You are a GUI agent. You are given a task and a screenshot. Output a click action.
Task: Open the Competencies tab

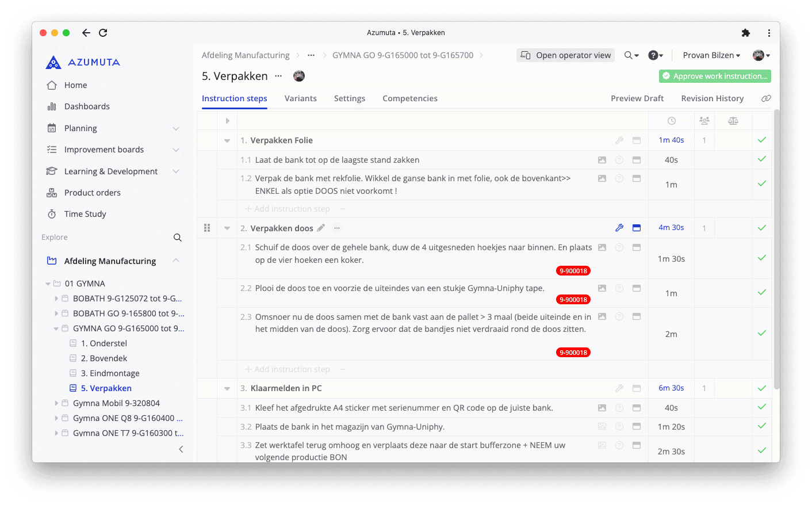point(409,98)
